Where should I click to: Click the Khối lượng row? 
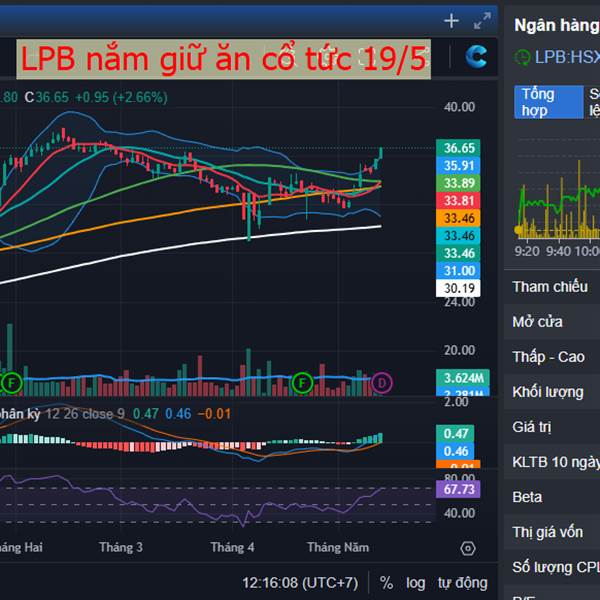tap(552, 392)
